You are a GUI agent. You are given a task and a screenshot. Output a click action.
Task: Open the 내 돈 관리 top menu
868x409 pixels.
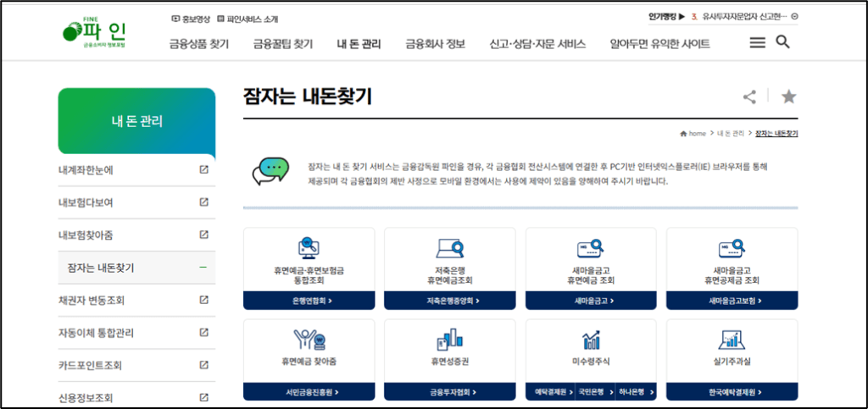359,44
